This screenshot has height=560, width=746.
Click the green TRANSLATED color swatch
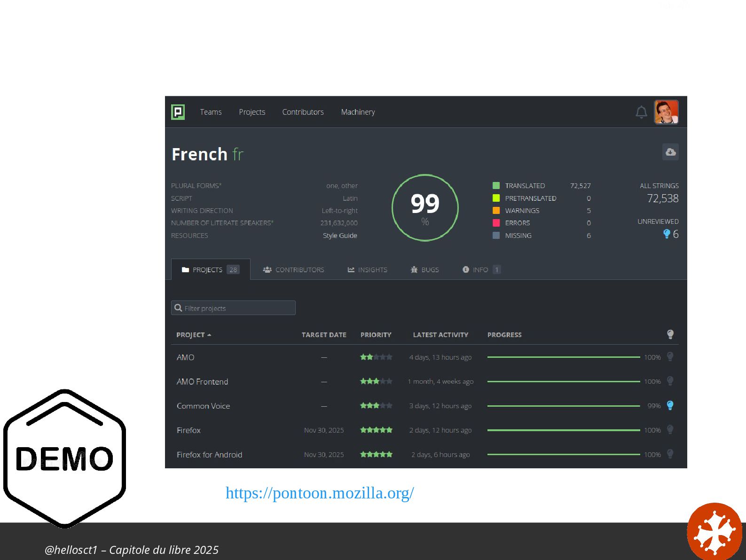coord(496,186)
